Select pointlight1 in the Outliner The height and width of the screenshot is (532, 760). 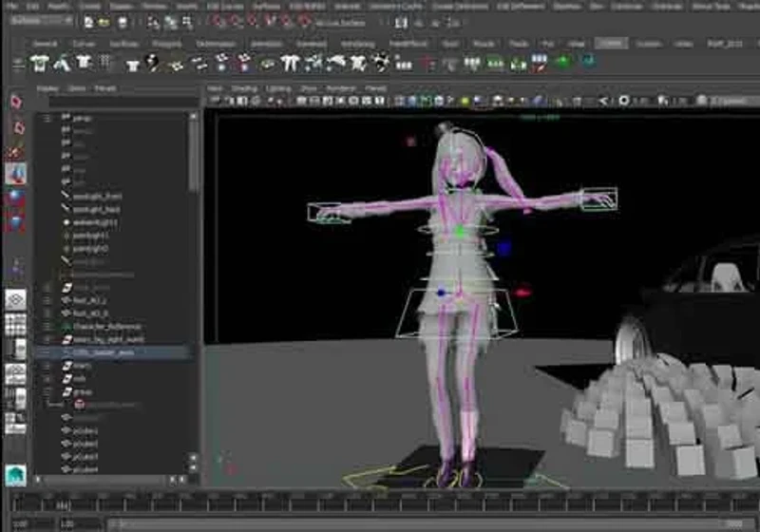pos(90,236)
